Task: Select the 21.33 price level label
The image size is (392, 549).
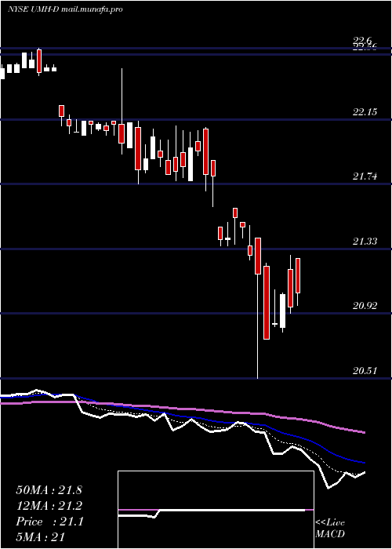Action: [x=365, y=242]
